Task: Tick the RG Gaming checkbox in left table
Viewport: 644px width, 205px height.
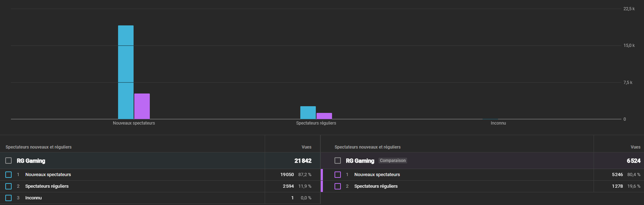Action: [x=8, y=161]
